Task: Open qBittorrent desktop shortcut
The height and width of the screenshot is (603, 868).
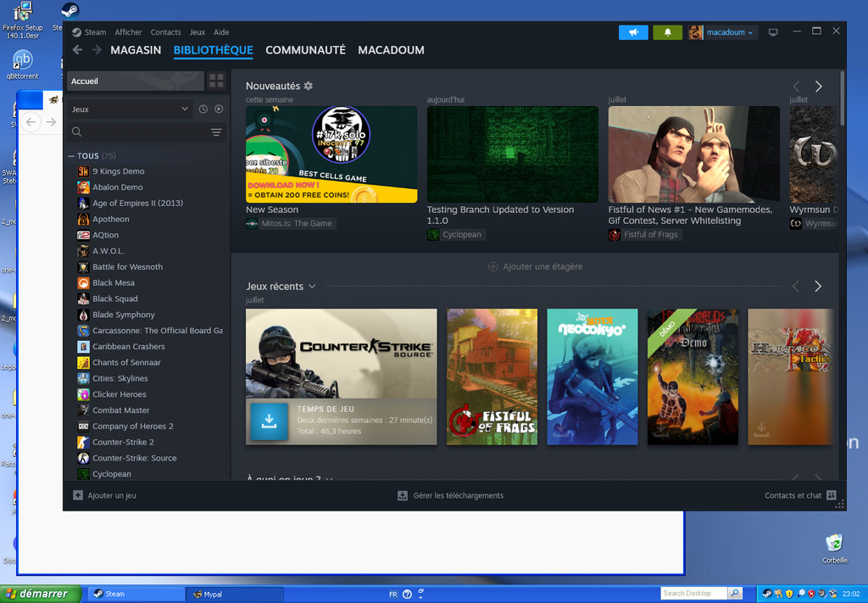Action: (x=23, y=64)
